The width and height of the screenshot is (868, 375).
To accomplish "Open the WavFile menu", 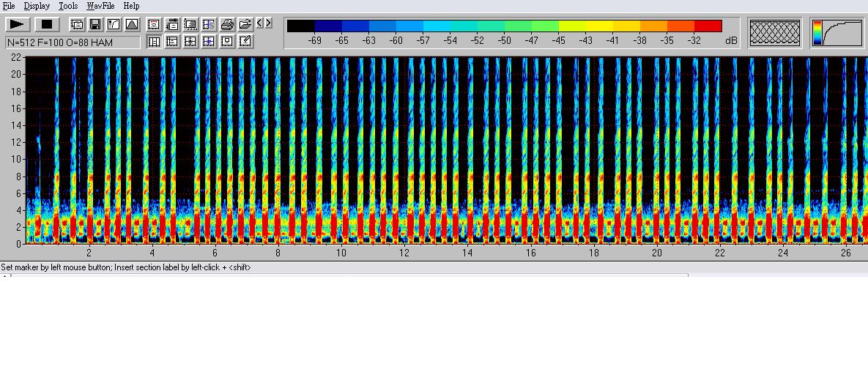I will 100,6.
